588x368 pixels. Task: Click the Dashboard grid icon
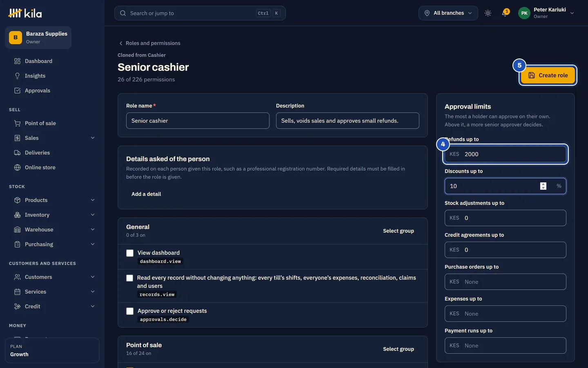(17, 61)
